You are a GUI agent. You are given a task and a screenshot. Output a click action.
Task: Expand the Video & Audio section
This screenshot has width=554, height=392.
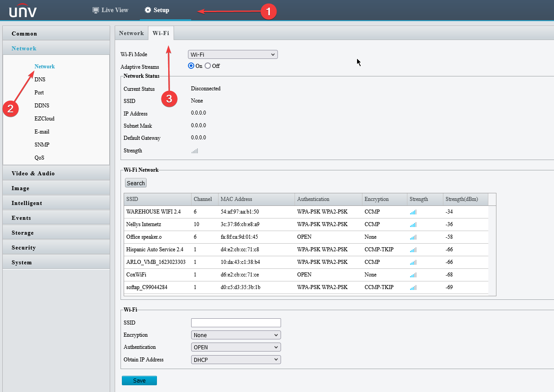[x=56, y=173]
